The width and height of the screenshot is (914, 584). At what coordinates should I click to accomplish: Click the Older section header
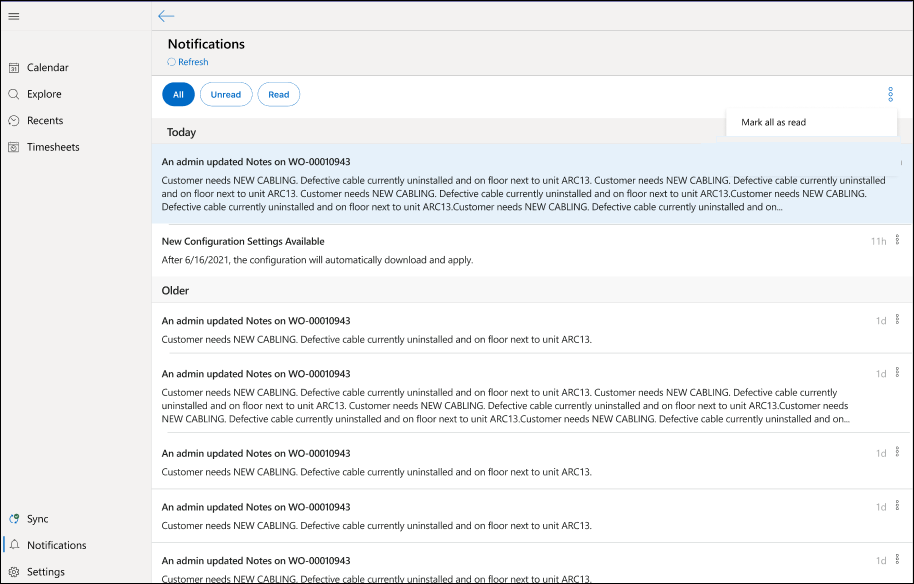(175, 290)
